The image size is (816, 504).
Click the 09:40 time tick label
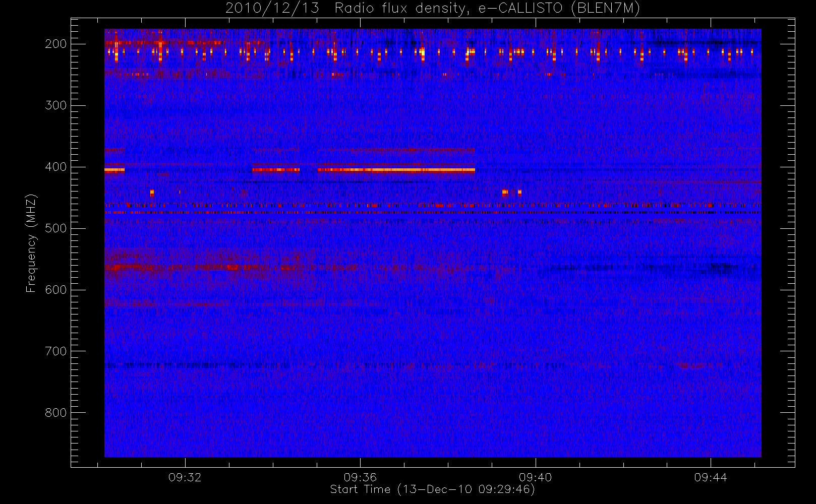pos(535,477)
